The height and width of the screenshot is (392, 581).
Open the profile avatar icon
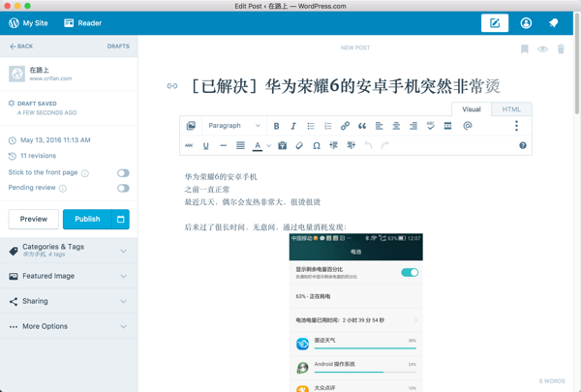pos(526,23)
